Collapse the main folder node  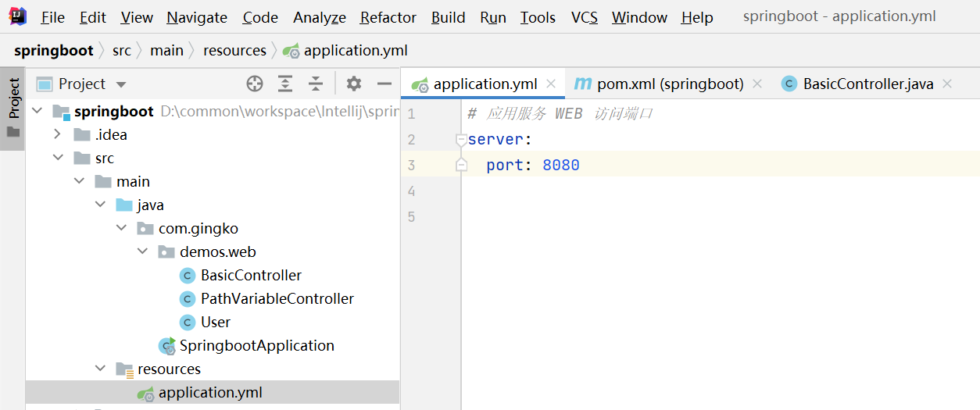(x=79, y=181)
